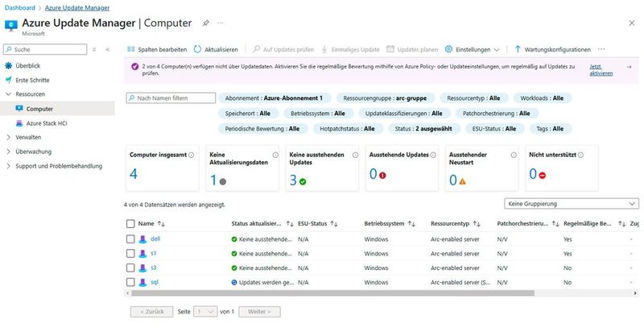
Task: Expand Support und Problembehandlung section
Action: point(9,166)
